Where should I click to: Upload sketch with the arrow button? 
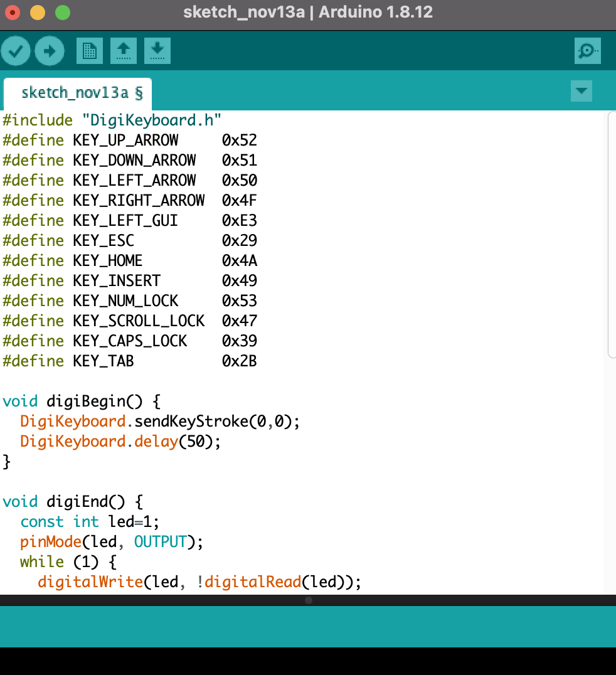coord(50,51)
